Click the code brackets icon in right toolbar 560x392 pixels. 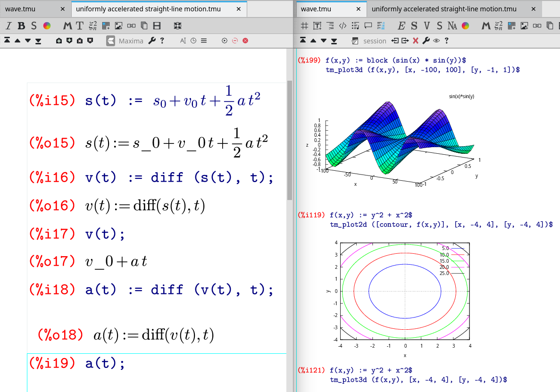(343, 25)
